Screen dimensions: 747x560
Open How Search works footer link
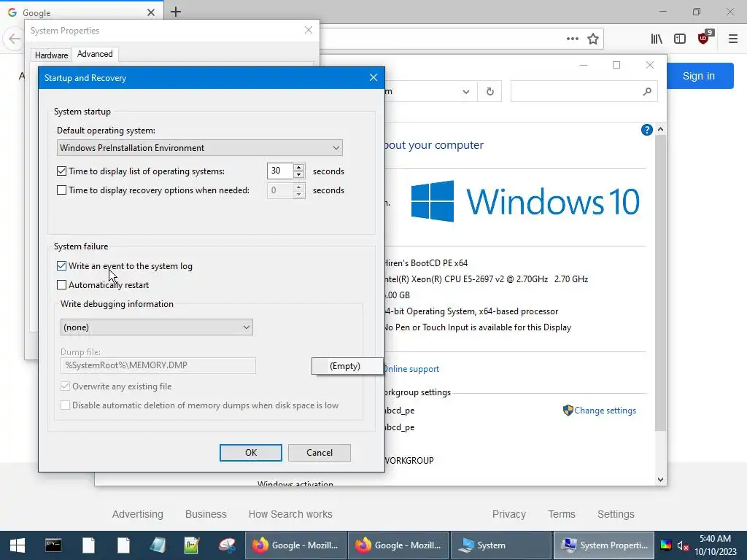[x=290, y=514]
